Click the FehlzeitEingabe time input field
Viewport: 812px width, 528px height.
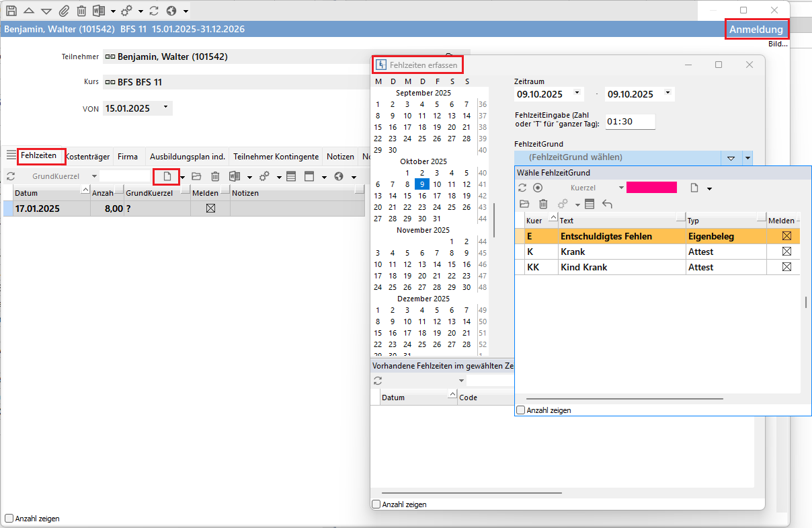(x=630, y=122)
